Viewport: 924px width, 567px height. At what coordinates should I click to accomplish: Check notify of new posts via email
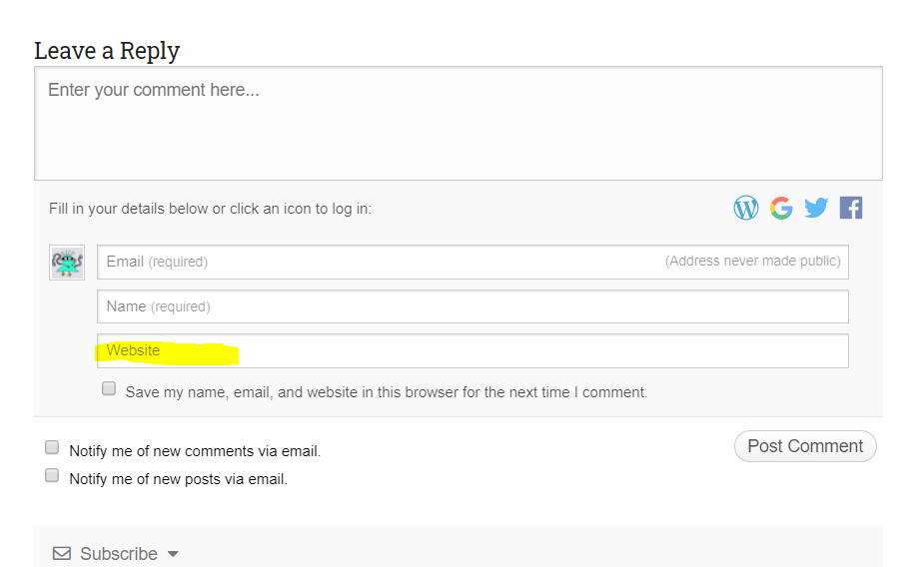[x=52, y=475]
